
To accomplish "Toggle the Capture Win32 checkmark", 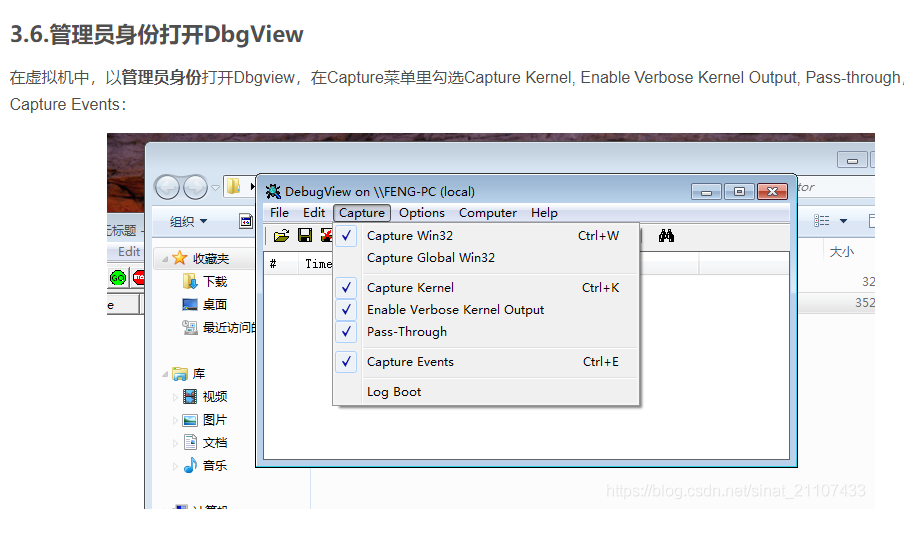I will (x=346, y=236).
